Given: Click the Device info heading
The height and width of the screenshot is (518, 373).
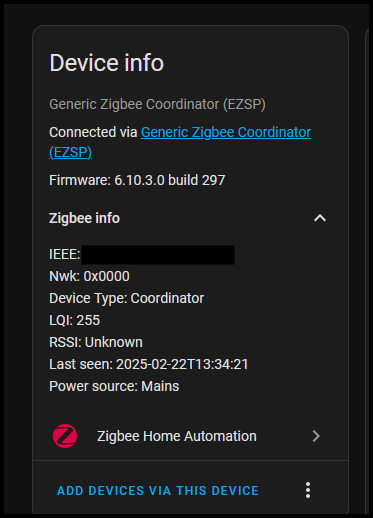Looking at the screenshot, I should tap(107, 63).
